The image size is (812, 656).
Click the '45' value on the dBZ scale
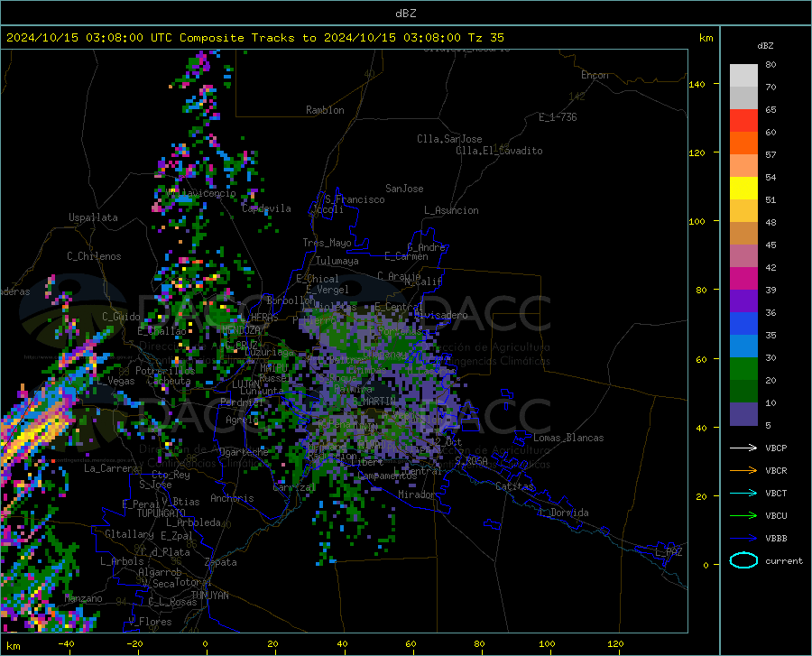click(x=770, y=245)
